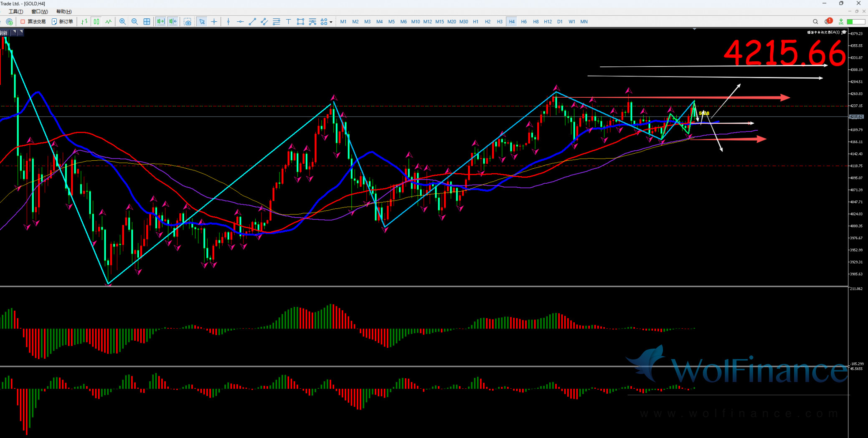Draw a trendline with the line tool
This screenshot has height=438, width=868.
tap(252, 22)
